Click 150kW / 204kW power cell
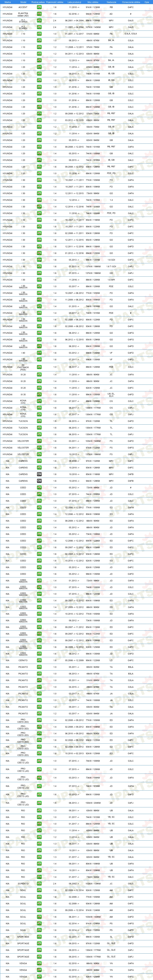The height and width of the screenshot is (980, 153). [93, 803]
